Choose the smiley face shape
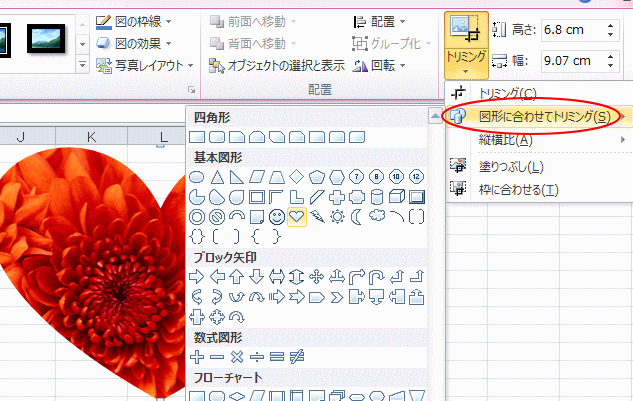Screen dimensions: 633x401 (277, 217)
